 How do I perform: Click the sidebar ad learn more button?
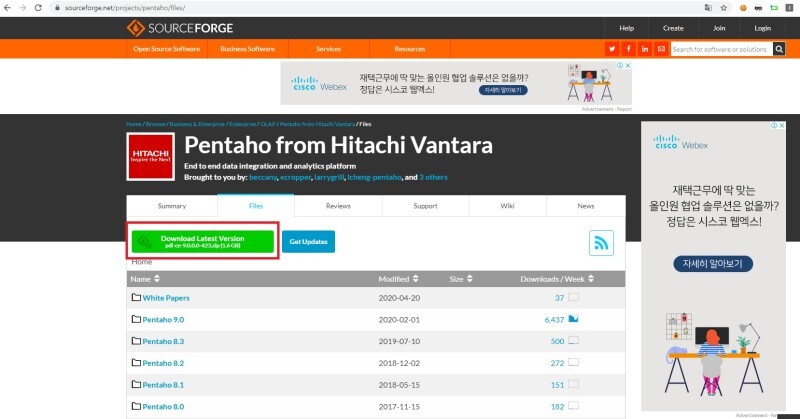(713, 264)
